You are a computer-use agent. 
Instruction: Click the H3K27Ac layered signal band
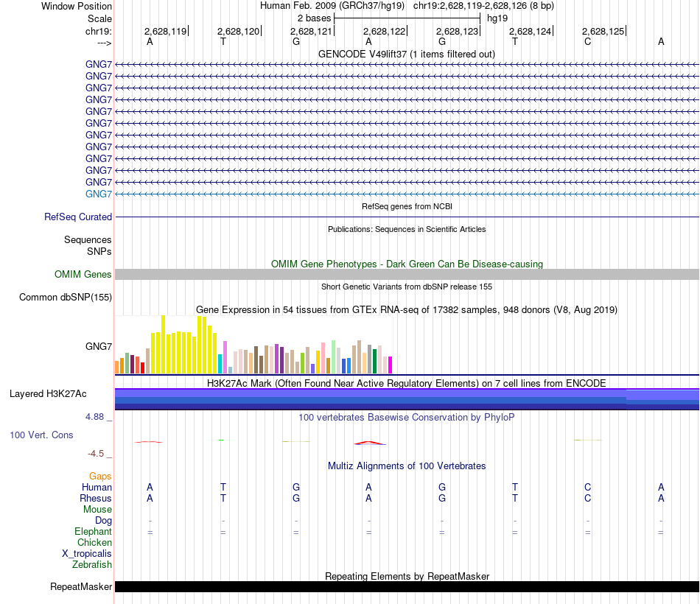click(x=407, y=399)
